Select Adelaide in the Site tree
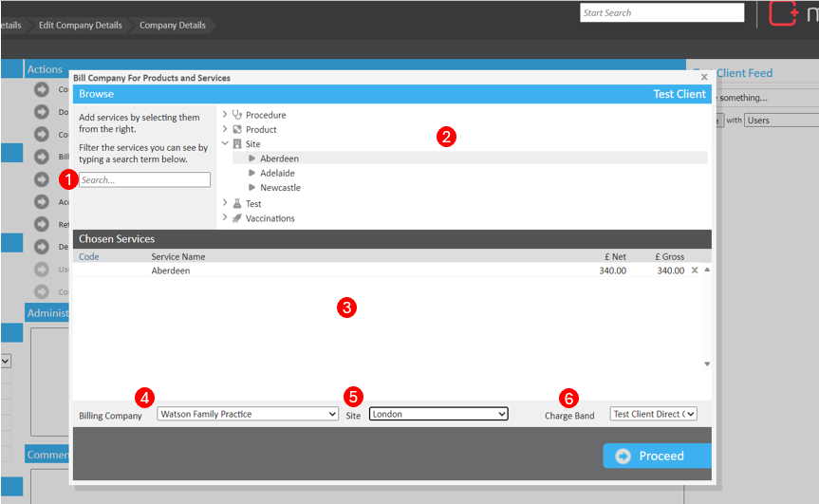Image resolution: width=819 pixels, height=504 pixels. [x=277, y=174]
